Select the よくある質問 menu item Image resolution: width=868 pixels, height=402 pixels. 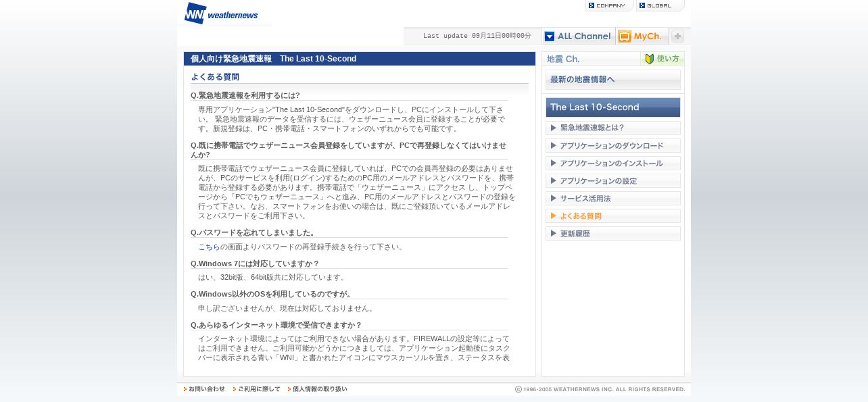[x=613, y=216]
